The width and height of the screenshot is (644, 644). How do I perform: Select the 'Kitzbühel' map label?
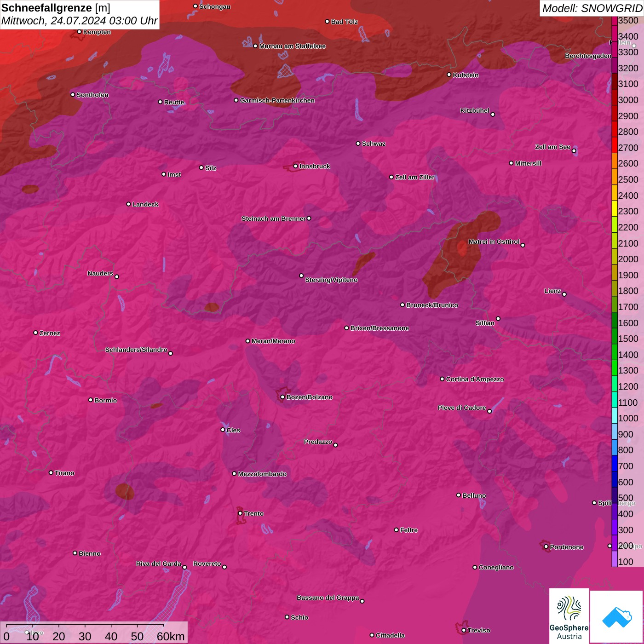[x=475, y=110]
